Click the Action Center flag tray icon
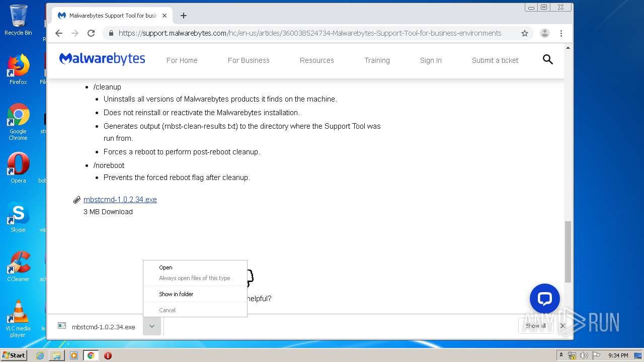 pyautogui.click(x=596, y=355)
